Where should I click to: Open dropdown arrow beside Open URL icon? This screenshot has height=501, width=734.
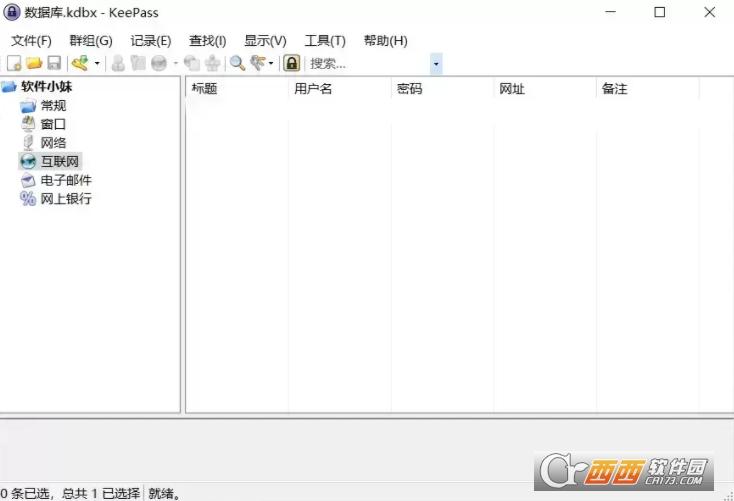[x=176, y=63]
